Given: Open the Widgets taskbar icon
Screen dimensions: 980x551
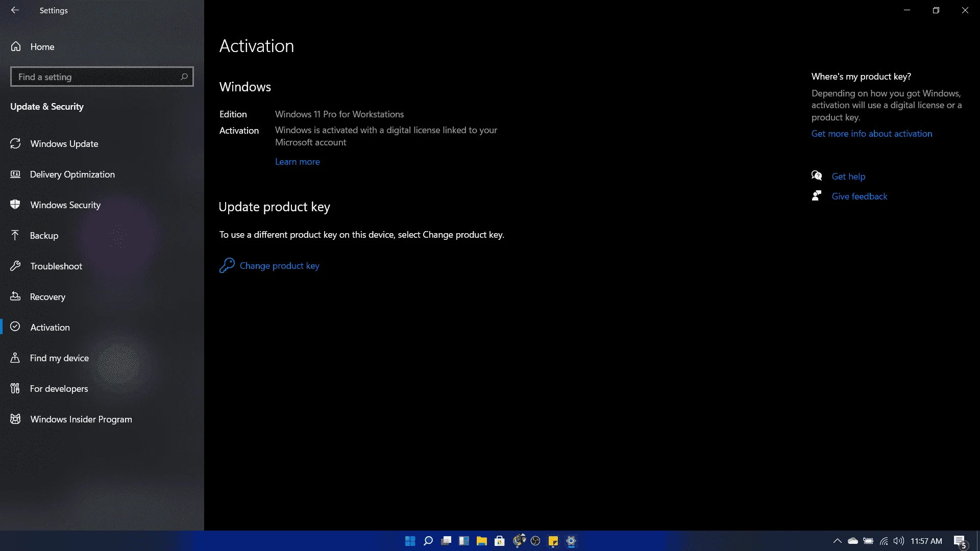Looking at the screenshot, I should (464, 541).
